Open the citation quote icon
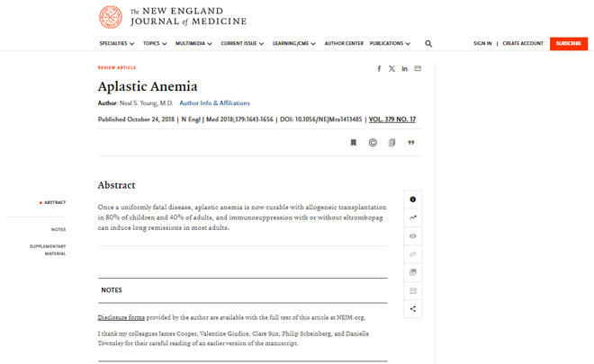Image resolution: width=594 pixels, height=364 pixels. coord(411,143)
